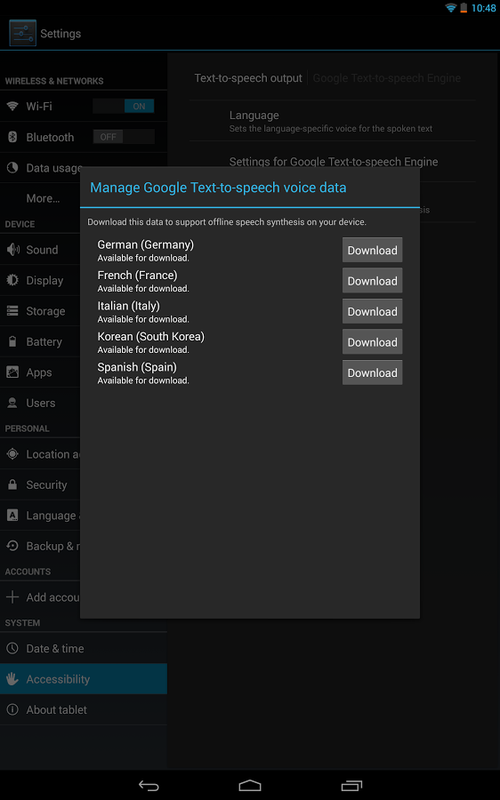The width and height of the screenshot is (500, 800).
Task: Tap the Date & time clock icon
Action: click(x=12, y=648)
